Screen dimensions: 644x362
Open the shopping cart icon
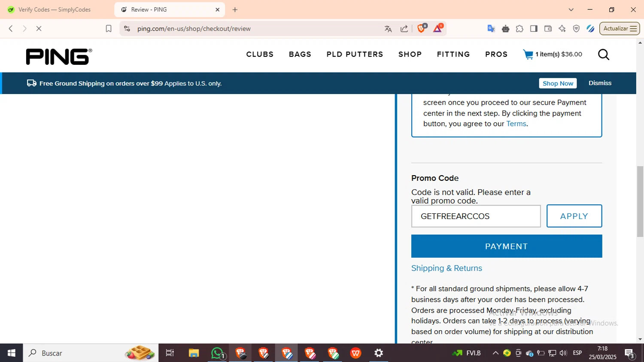point(528,55)
